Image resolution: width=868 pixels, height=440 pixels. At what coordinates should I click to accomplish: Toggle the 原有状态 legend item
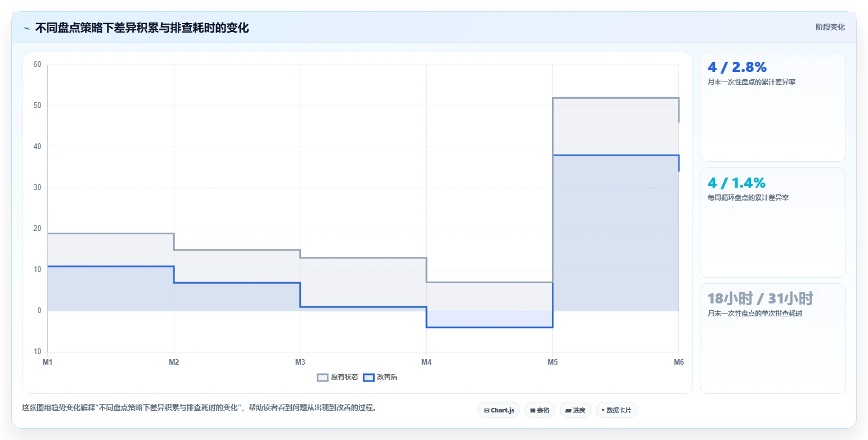[x=338, y=377]
